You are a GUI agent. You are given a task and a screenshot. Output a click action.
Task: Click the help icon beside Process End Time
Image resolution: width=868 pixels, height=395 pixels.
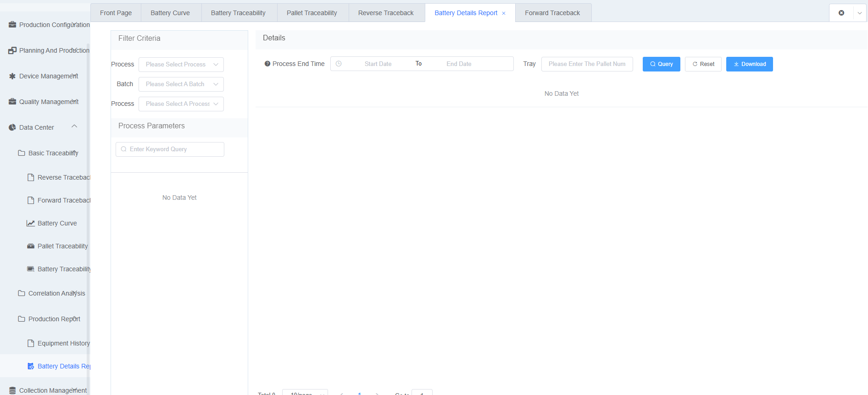(x=267, y=64)
